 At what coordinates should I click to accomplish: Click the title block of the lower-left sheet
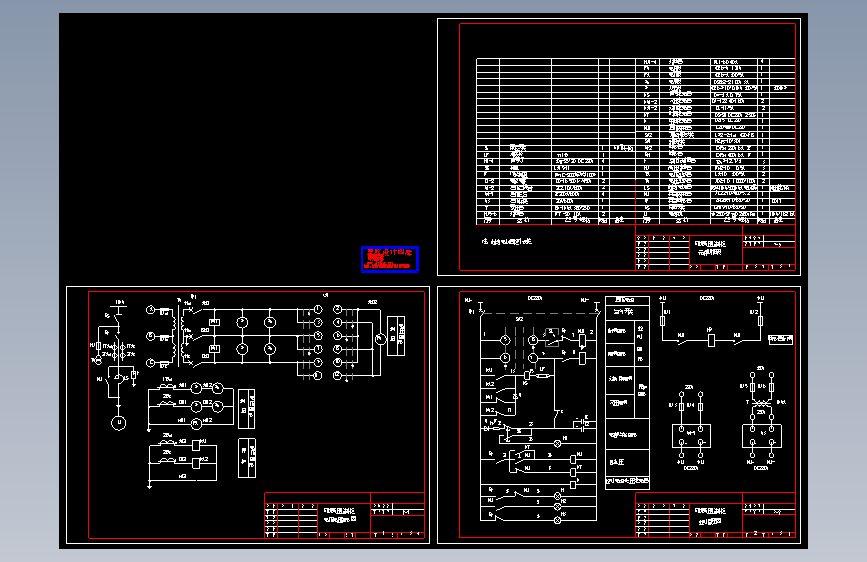(x=344, y=515)
